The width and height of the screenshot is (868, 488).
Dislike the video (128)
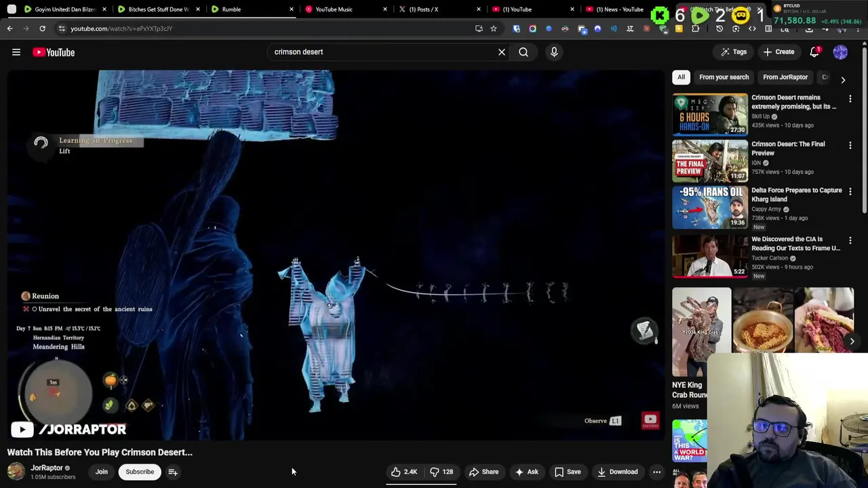pyautogui.click(x=441, y=472)
